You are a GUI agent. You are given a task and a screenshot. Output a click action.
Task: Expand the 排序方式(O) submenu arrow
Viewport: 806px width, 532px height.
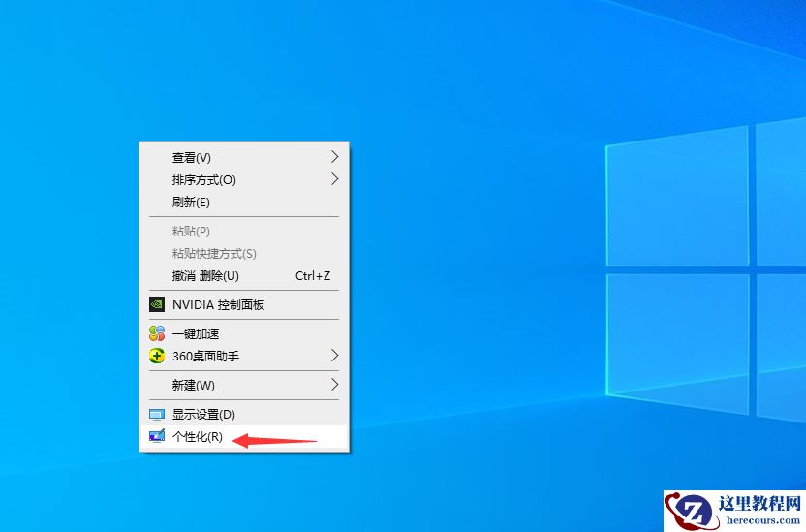(334, 179)
